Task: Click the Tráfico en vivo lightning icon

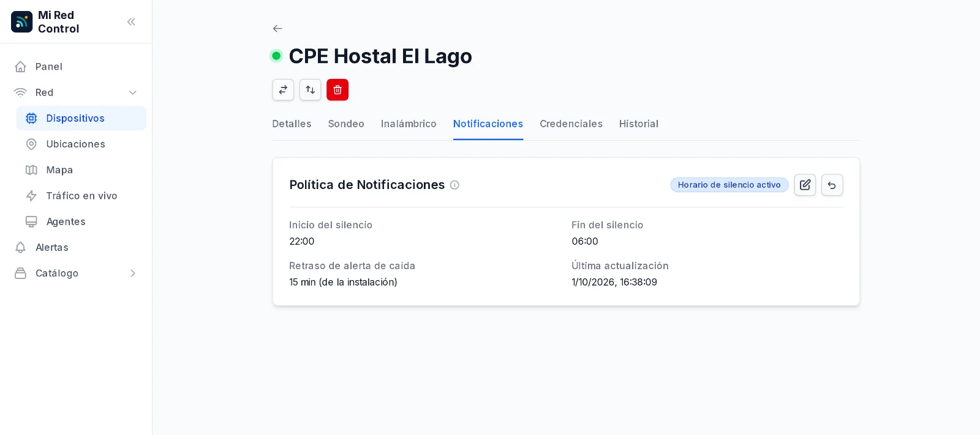Action: coord(31,196)
